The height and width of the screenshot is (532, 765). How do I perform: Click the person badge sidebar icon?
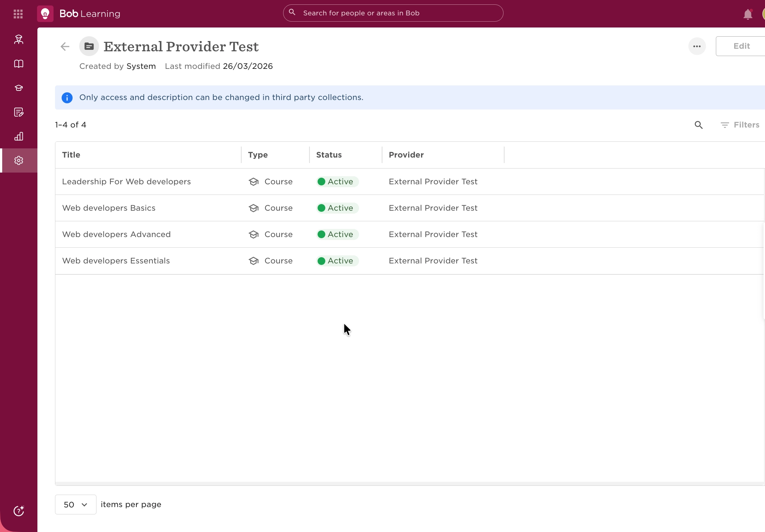click(x=19, y=40)
